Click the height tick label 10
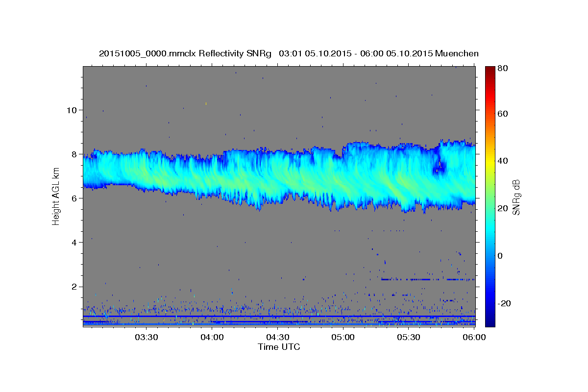Screen dimensions: 588x392 [x=71, y=110]
